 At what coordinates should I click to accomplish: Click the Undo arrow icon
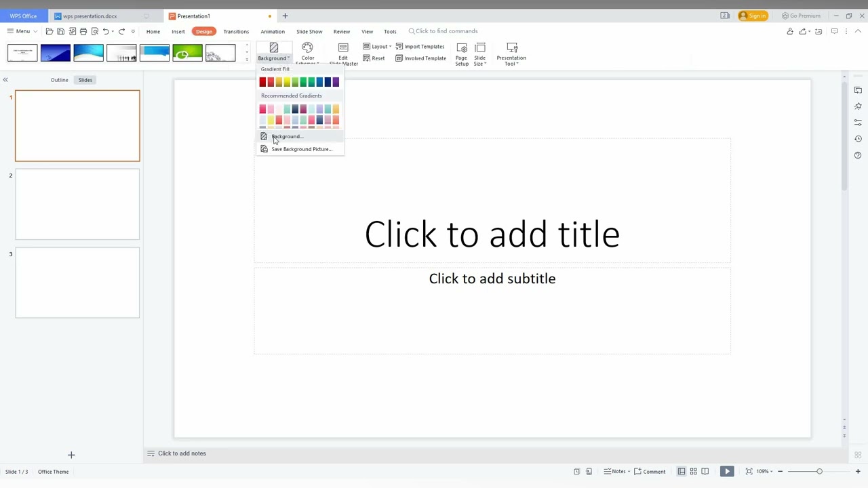click(x=106, y=31)
